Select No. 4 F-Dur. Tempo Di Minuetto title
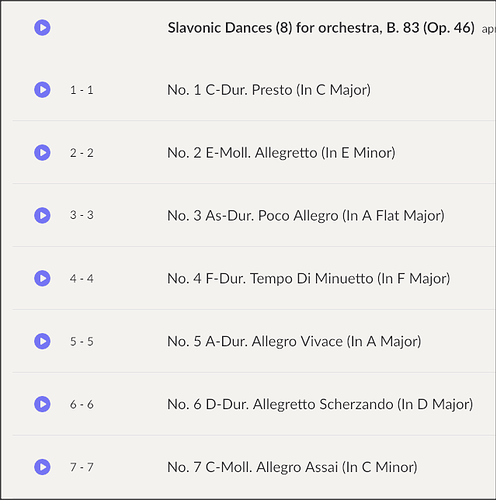This screenshot has width=496, height=500. pos(309,279)
